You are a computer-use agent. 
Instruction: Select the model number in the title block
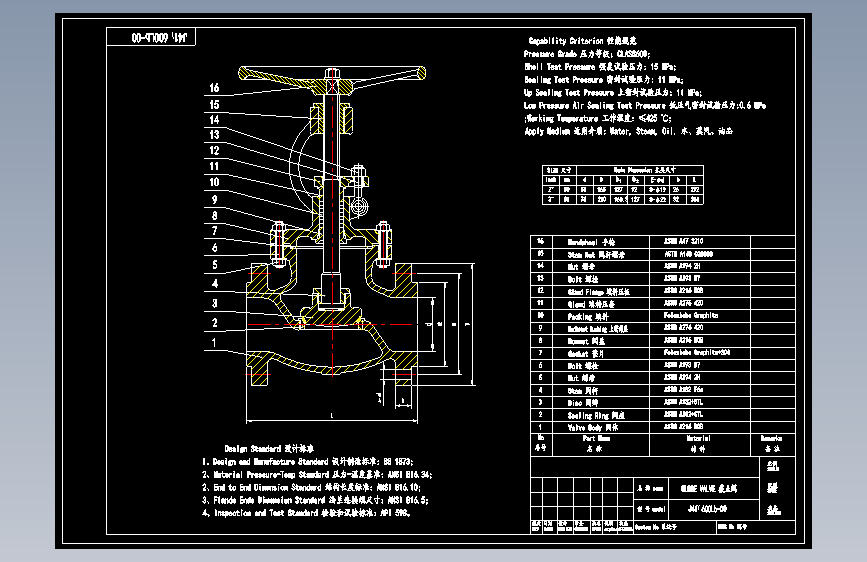(707, 509)
